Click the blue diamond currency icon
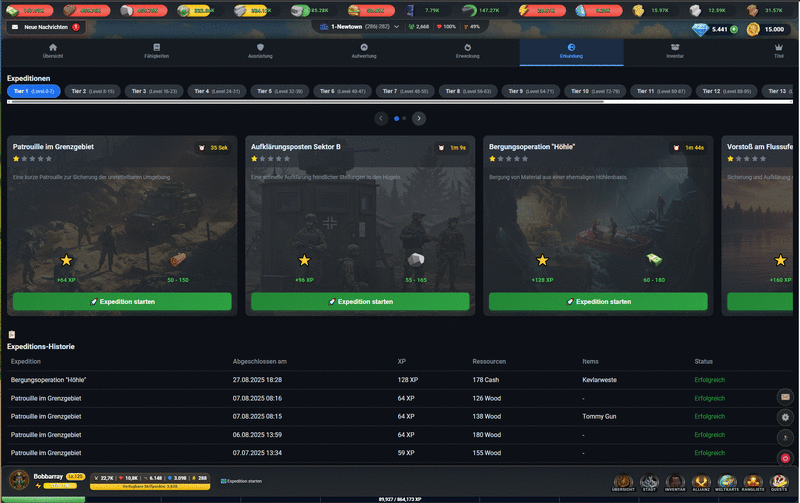Screen dimensions: 800x503 tap(700, 30)
